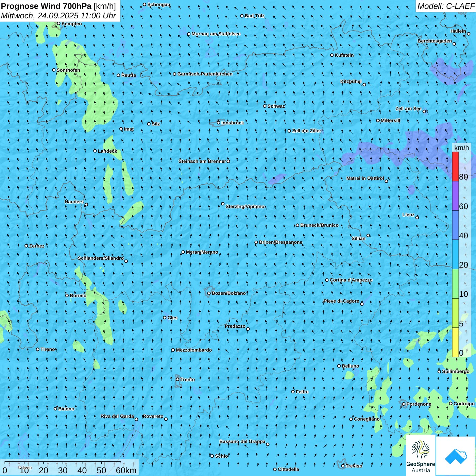This screenshot has width=476, height=476.
Task: Click the 'Pieve di Cadore' label
Action: pyautogui.click(x=341, y=301)
